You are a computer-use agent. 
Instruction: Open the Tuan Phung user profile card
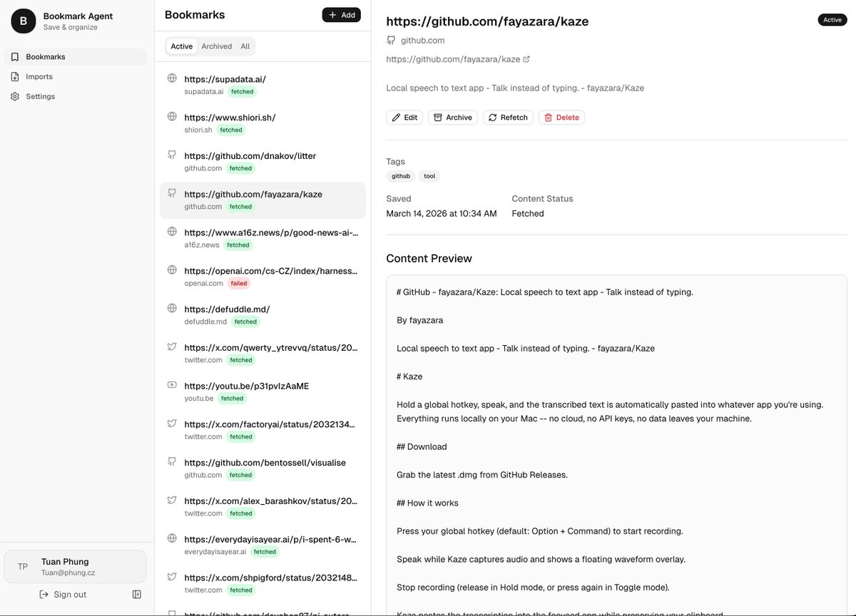point(75,567)
